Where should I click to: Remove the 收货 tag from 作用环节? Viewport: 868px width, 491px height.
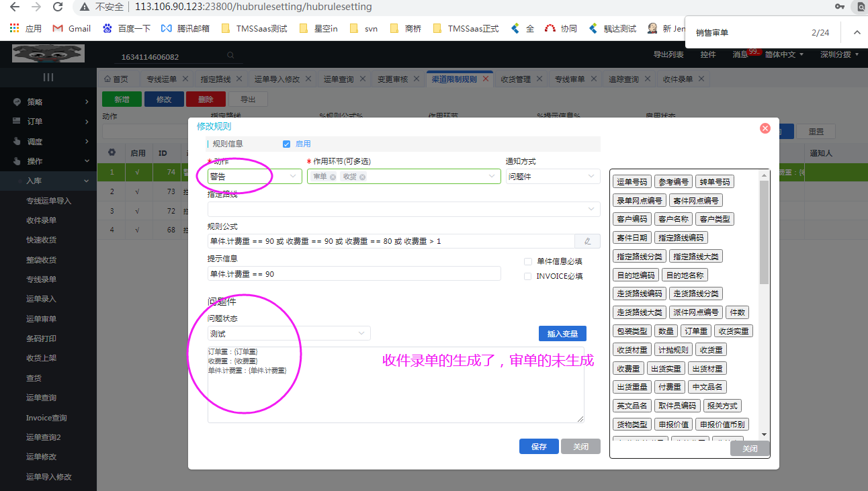pos(362,177)
